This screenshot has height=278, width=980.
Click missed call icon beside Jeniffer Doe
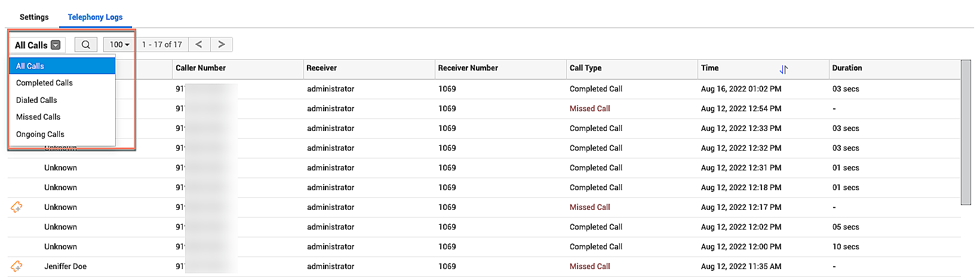point(17,266)
